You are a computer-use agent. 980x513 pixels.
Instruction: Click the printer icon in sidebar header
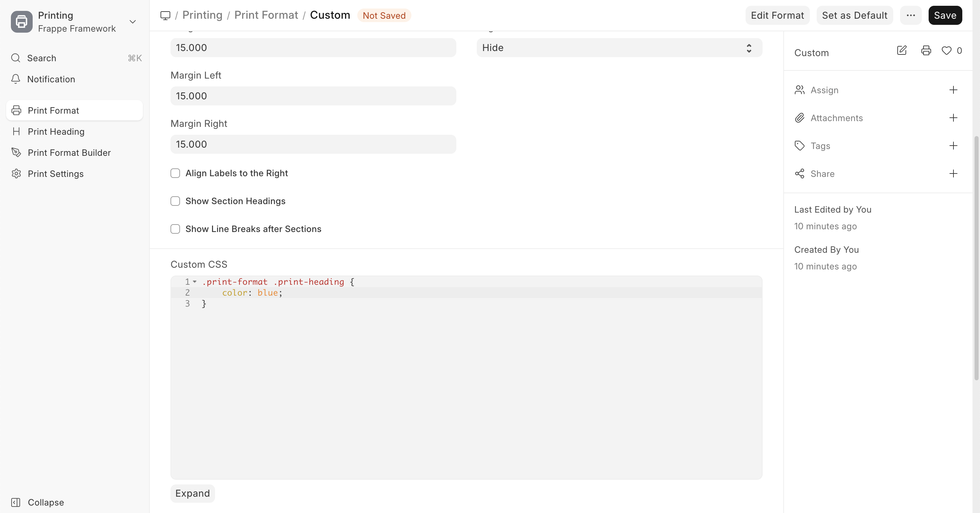[x=926, y=51]
